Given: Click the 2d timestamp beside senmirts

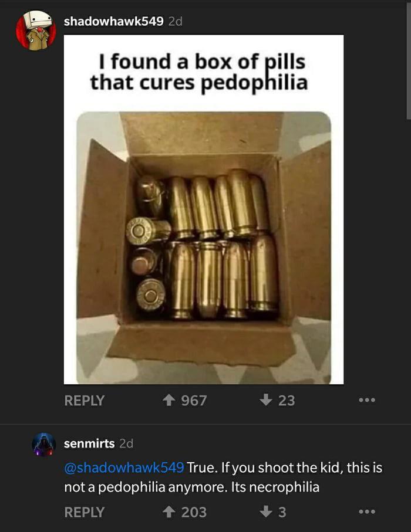Looking at the screenshot, I should [126, 443].
